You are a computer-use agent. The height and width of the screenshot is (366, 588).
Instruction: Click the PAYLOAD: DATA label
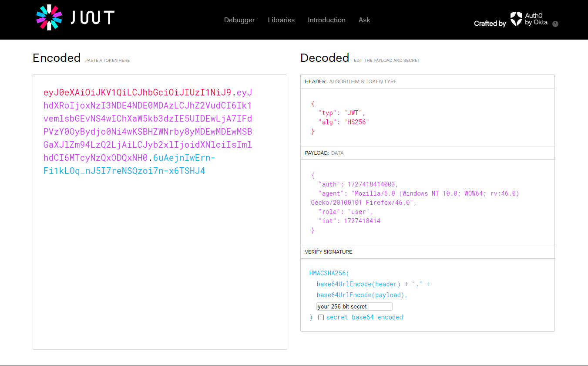[324, 153]
